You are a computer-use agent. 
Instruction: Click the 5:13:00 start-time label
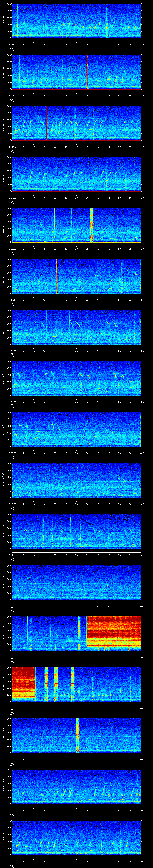(x=12, y=657)
